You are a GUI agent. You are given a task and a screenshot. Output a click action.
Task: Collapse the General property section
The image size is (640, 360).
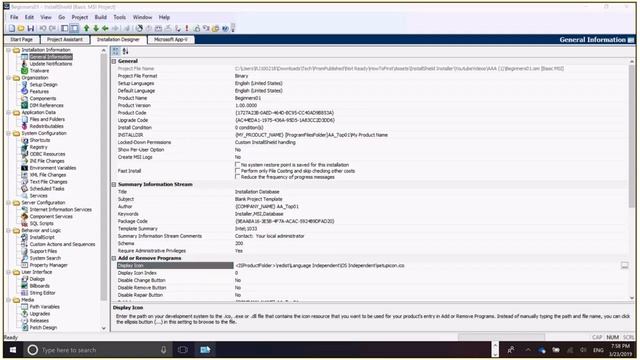coord(114,61)
